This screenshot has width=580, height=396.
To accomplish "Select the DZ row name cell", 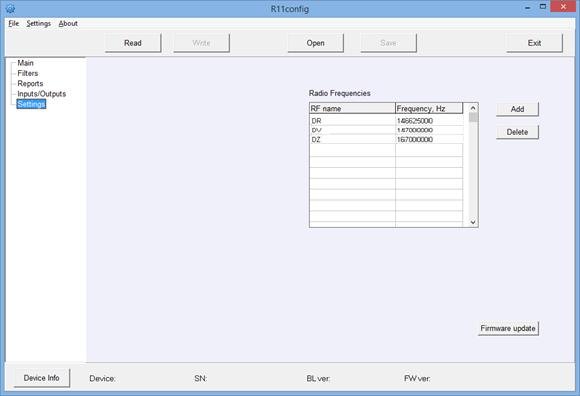I will pos(352,139).
